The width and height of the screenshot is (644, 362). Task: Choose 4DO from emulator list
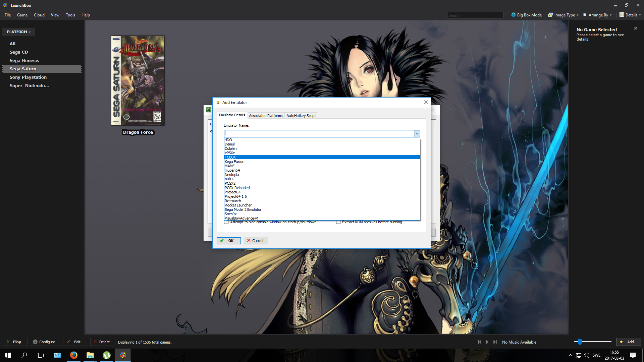pyautogui.click(x=322, y=140)
